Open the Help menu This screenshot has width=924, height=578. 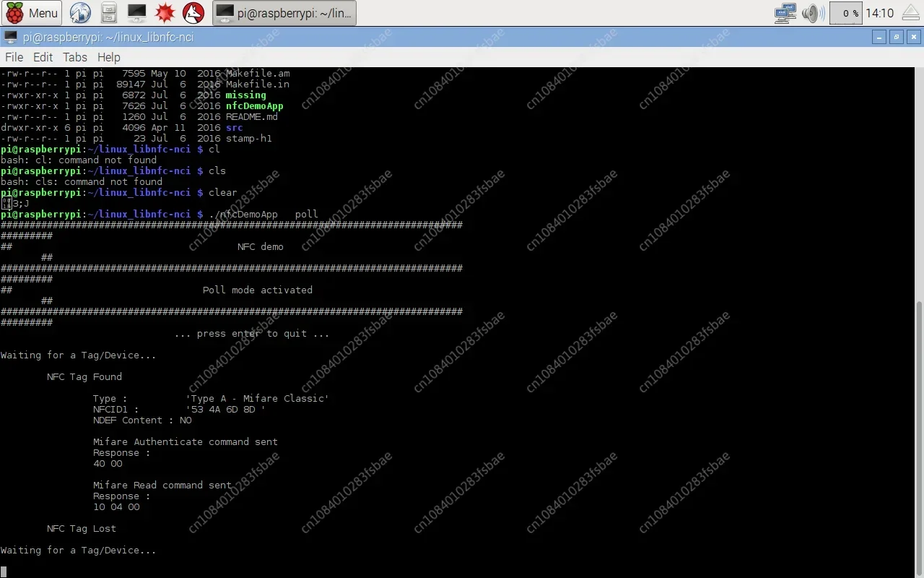click(x=108, y=57)
